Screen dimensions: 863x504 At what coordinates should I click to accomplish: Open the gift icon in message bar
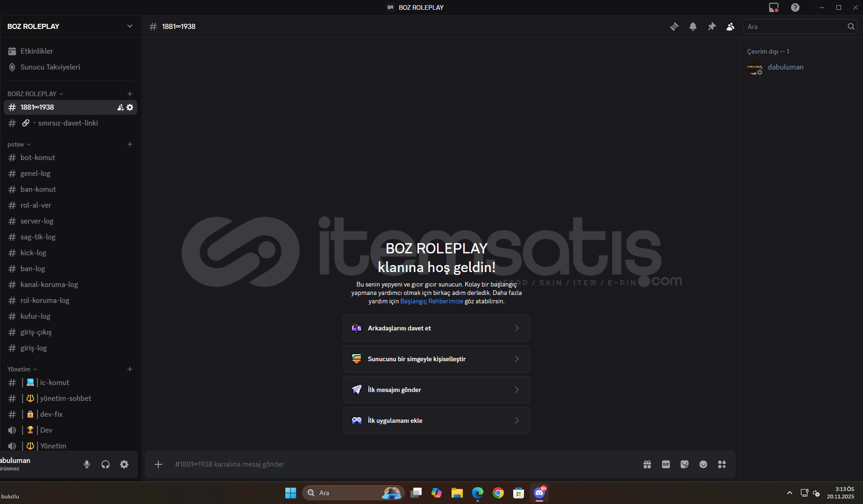coord(647,464)
